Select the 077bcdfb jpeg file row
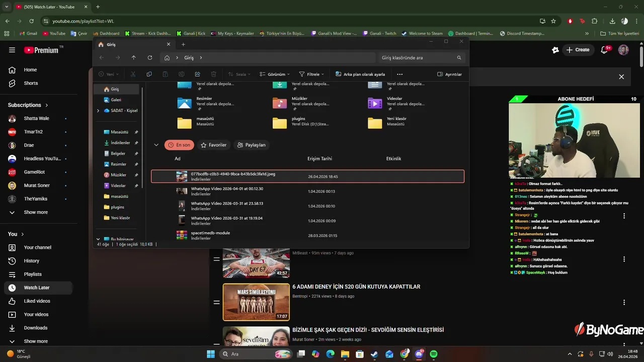Screen dimensions: 644x362 point(307,176)
